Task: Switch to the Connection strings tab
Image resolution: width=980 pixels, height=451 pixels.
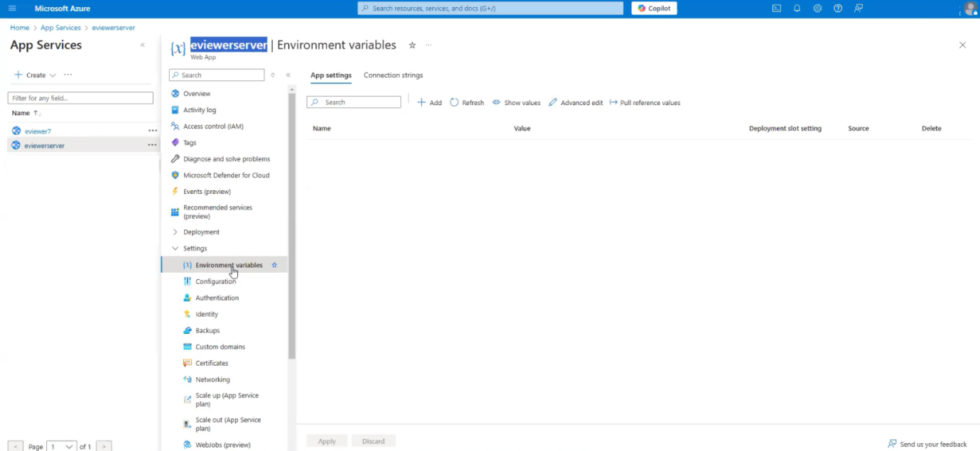Action: click(x=392, y=75)
